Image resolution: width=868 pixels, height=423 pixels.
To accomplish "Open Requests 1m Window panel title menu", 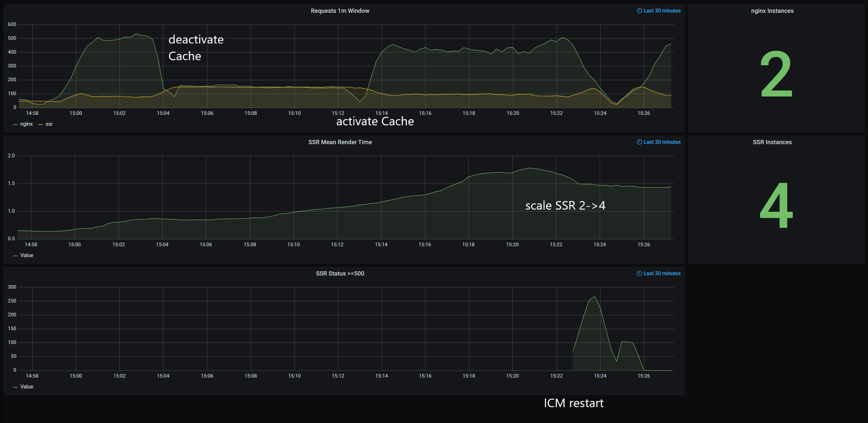I will (340, 11).
